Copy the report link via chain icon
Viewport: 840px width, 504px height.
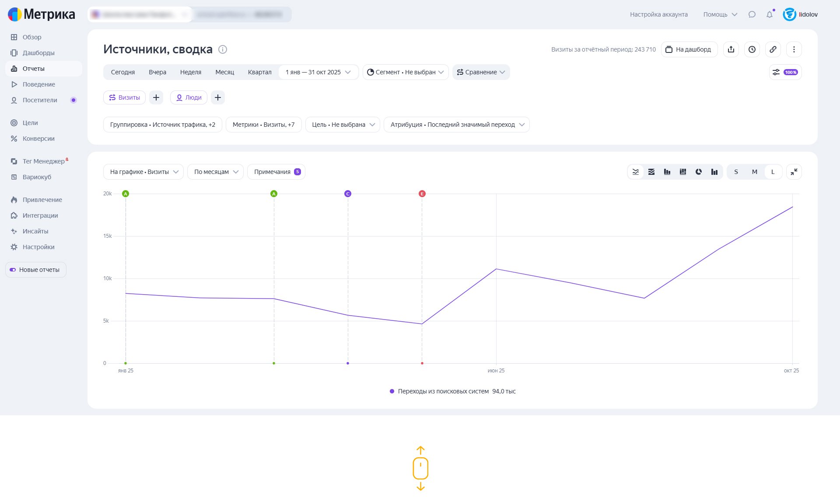coord(773,49)
